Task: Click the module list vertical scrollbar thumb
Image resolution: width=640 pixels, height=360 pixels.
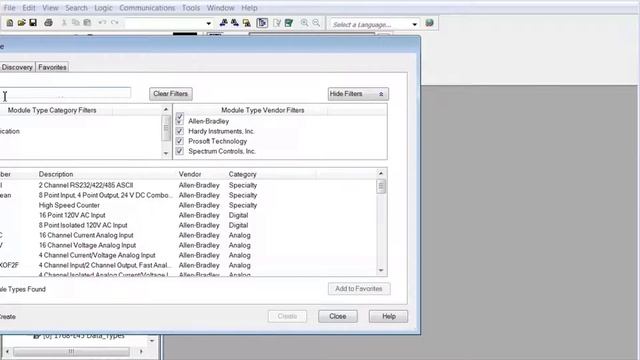Action: click(381, 187)
